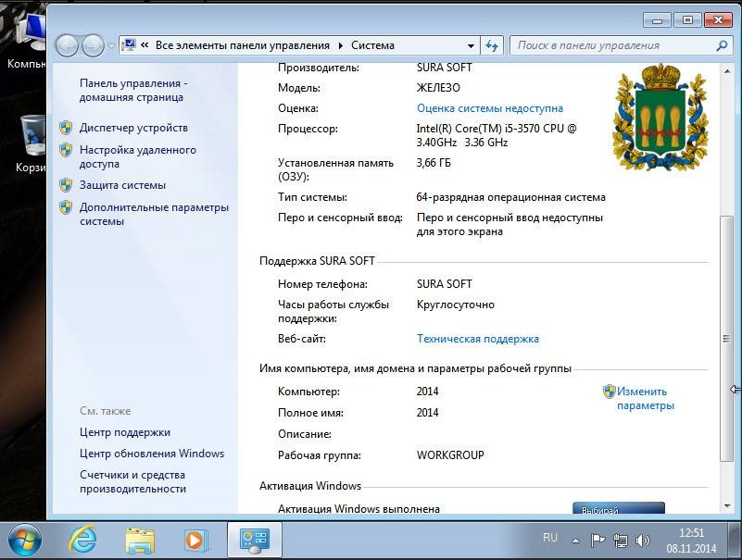
Task: Click scrollbar up arrow
Action: (x=726, y=71)
